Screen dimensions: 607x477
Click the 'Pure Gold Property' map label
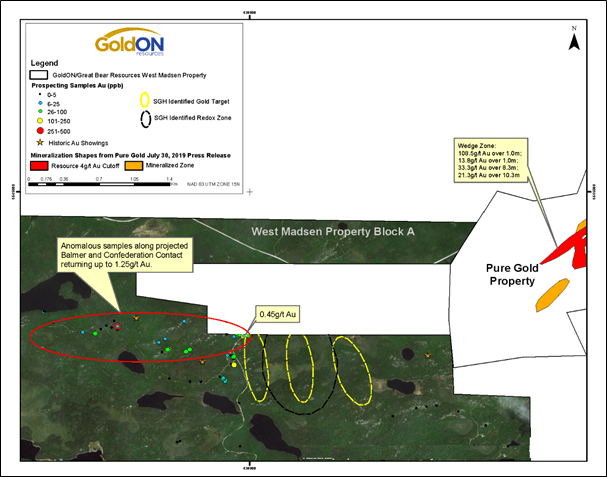[512, 275]
